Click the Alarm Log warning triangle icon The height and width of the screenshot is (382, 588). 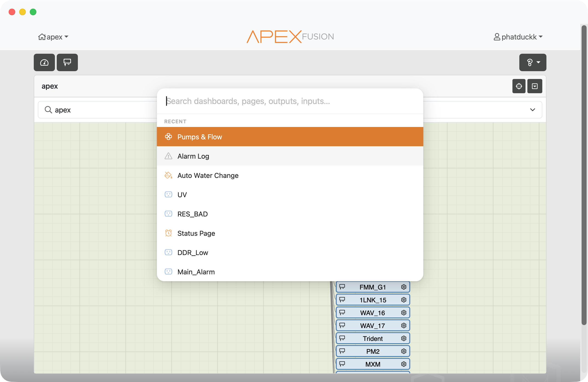(169, 156)
